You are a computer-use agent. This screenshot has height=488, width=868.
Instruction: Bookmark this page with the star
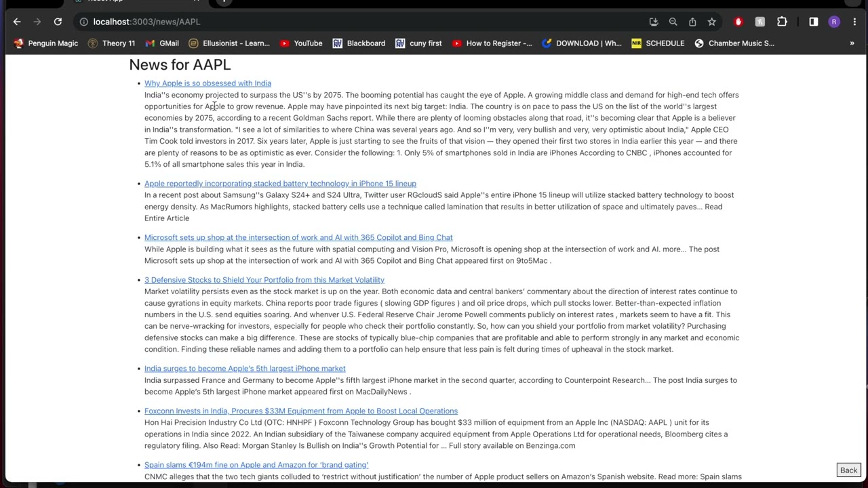click(x=712, y=22)
